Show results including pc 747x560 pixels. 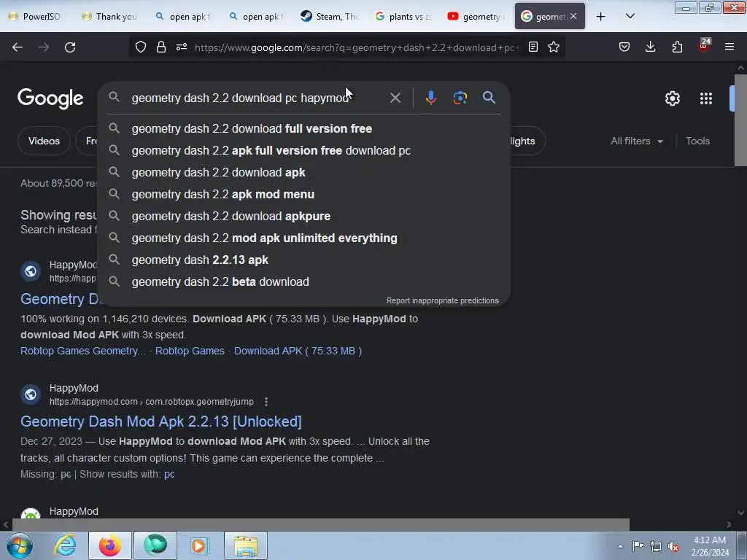[x=169, y=474]
